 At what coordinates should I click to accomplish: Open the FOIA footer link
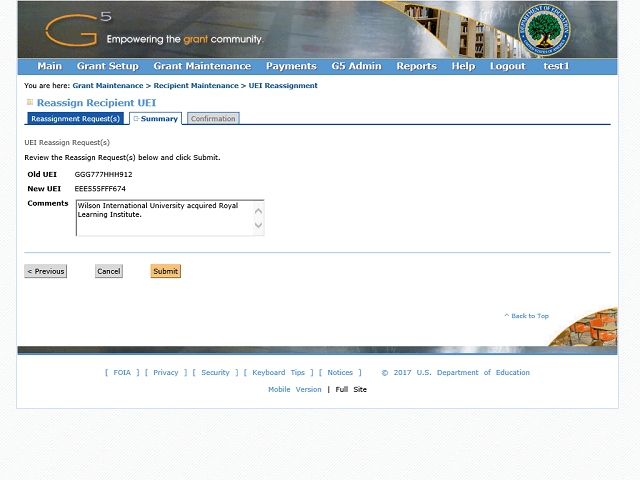pyautogui.click(x=122, y=372)
